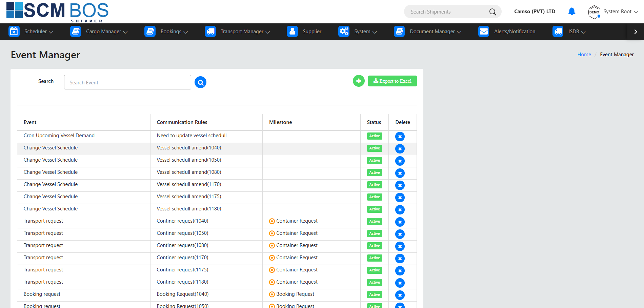Image resolution: width=644 pixels, height=308 pixels.
Task: Add a new event with plus button
Action: pos(359,81)
